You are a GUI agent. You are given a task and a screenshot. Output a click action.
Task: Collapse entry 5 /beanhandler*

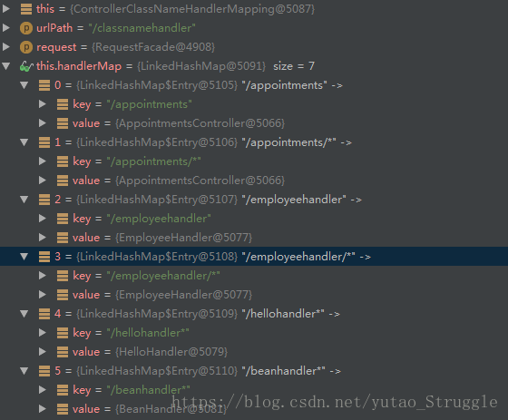(24, 371)
